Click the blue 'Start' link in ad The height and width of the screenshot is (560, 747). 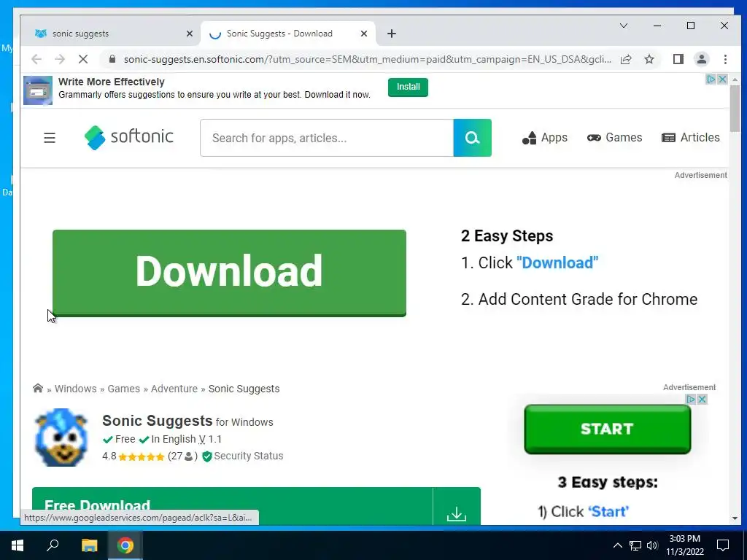pyautogui.click(x=608, y=511)
